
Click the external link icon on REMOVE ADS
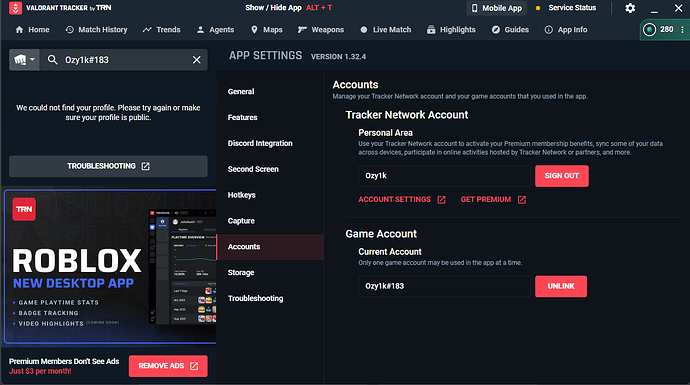(x=194, y=366)
